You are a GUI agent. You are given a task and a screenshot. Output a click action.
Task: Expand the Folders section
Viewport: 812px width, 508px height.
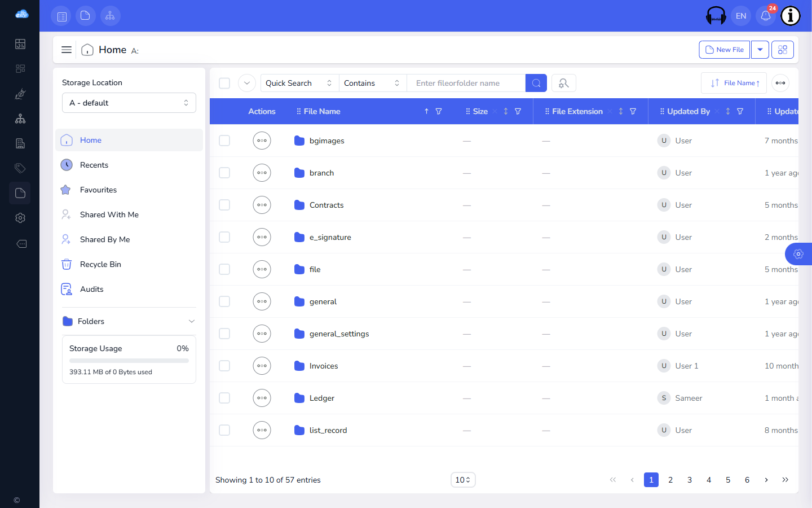pyautogui.click(x=129, y=321)
